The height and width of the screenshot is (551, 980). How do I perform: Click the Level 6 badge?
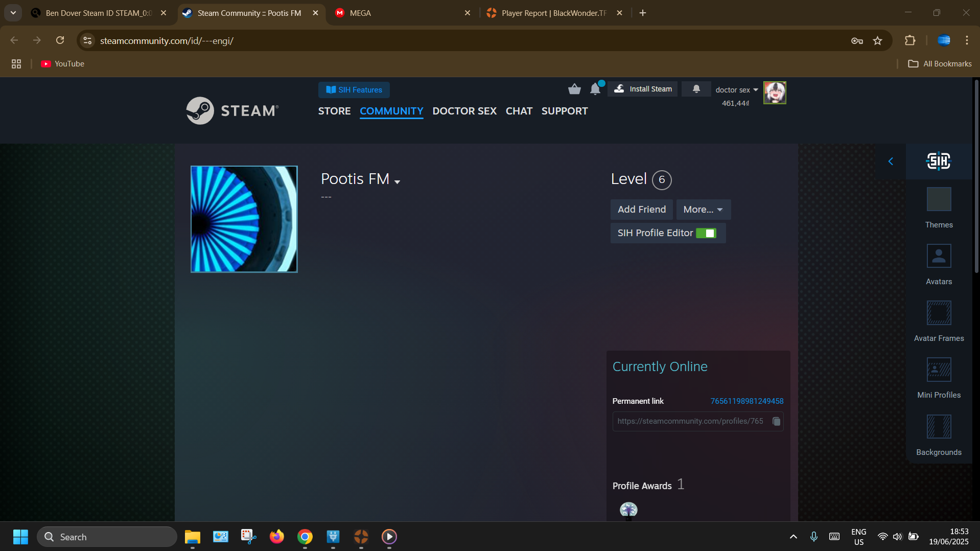tap(662, 180)
